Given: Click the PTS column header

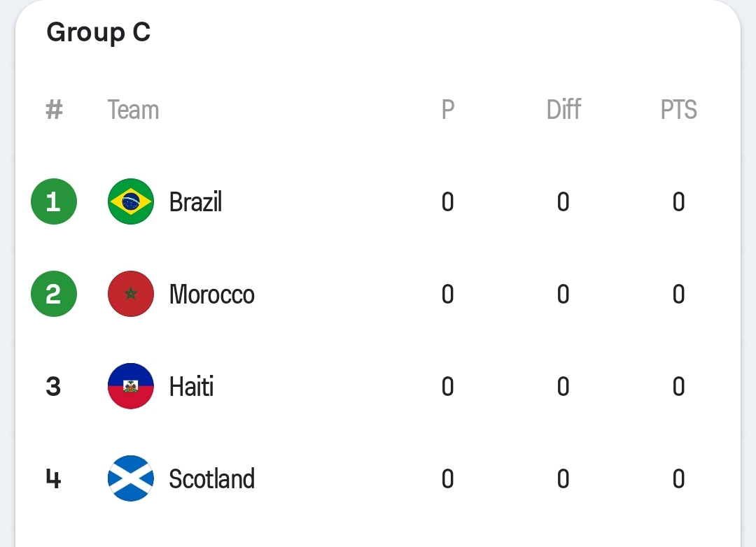Looking at the screenshot, I should coord(678,110).
